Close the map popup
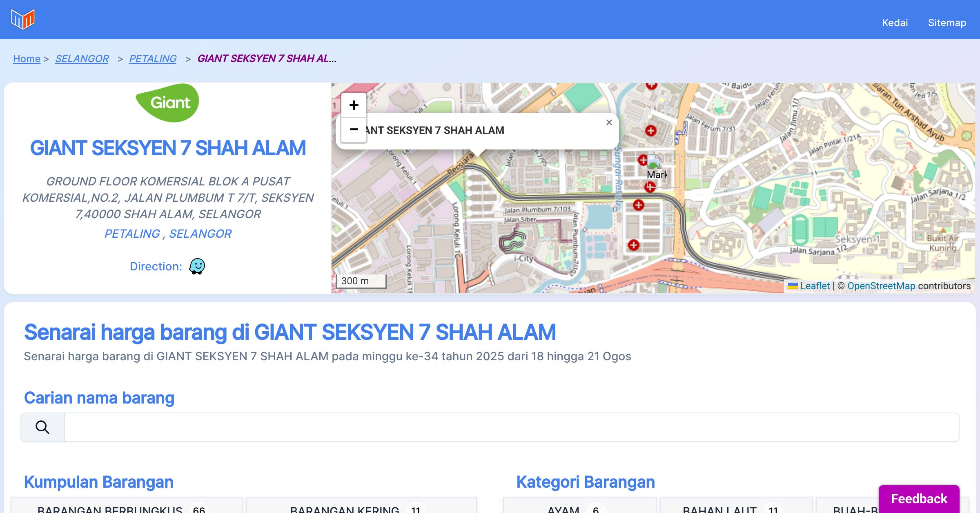The image size is (980, 513). pyautogui.click(x=609, y=123)
